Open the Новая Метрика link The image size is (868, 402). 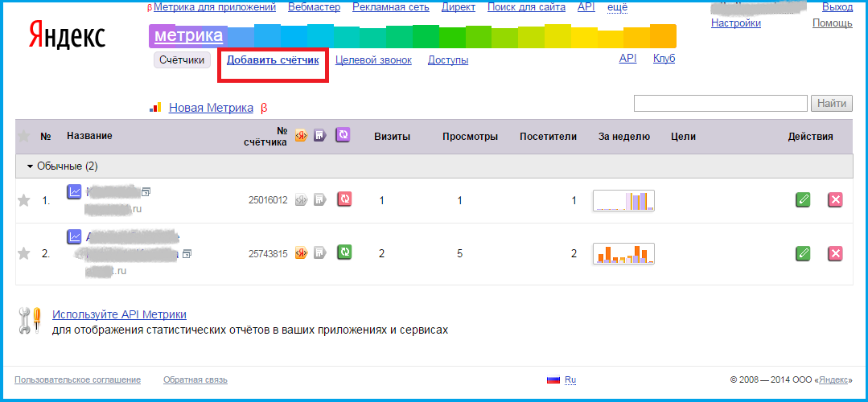[211, 108]
